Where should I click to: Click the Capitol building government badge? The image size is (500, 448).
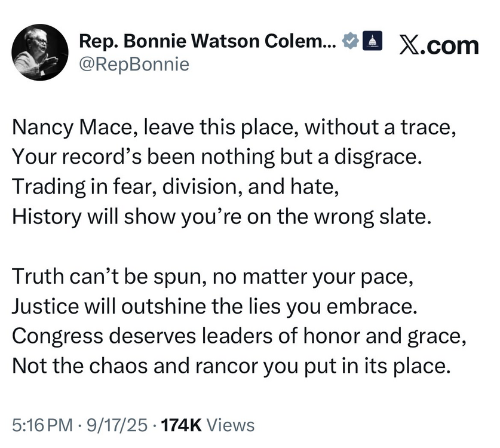click(372, 41)
